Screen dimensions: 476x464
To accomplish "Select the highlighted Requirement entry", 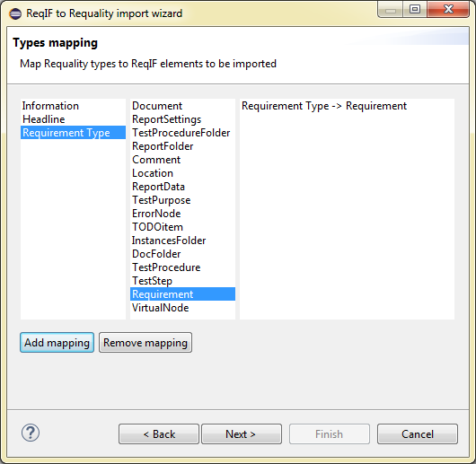I will (182, 294).
